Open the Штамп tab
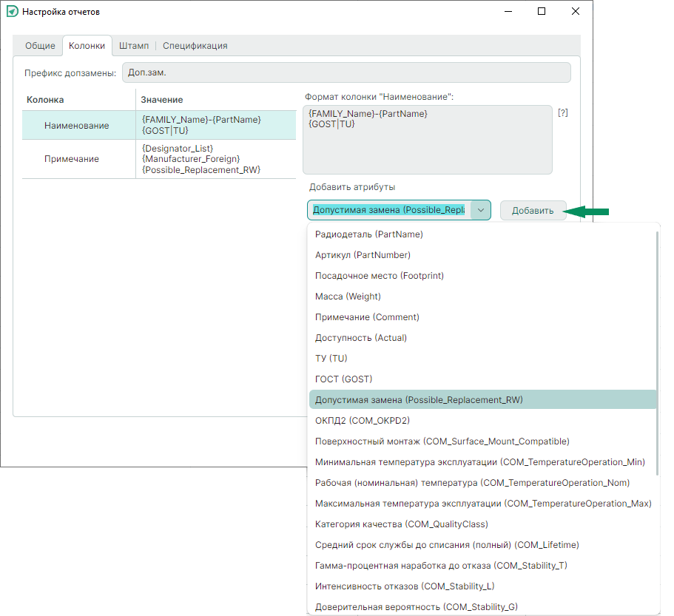This screenshot has height=616, width=674. coord(134,46)
